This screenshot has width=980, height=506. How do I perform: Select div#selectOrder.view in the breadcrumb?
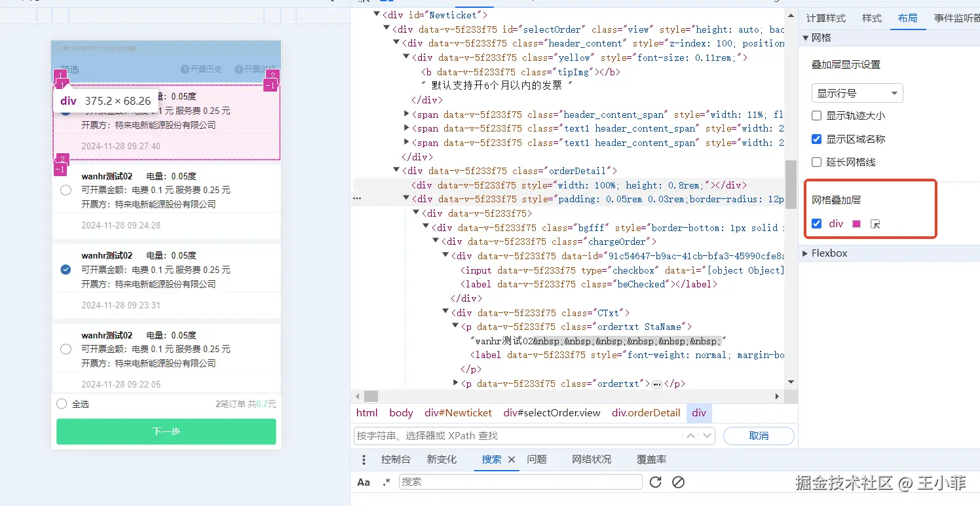[x=552, y=413]
